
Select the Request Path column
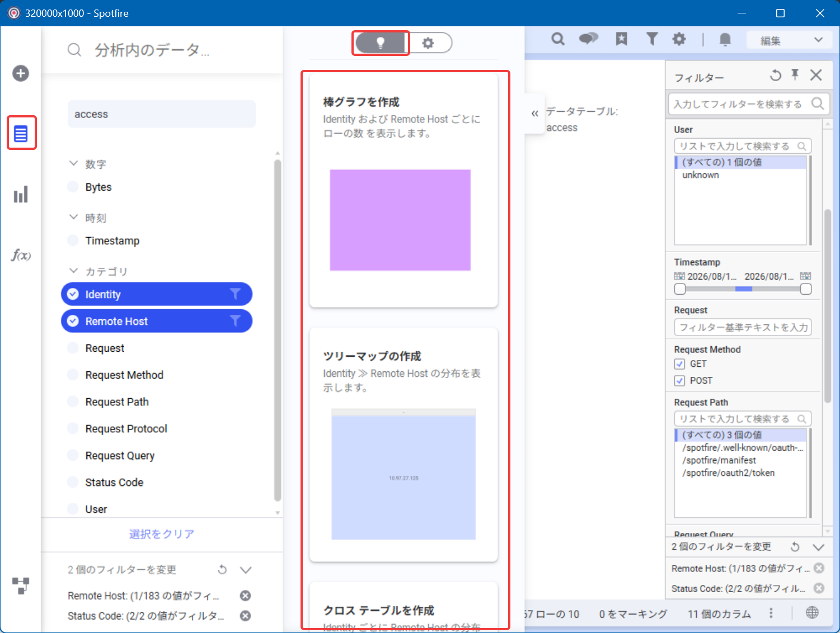(x=117, y=402)
